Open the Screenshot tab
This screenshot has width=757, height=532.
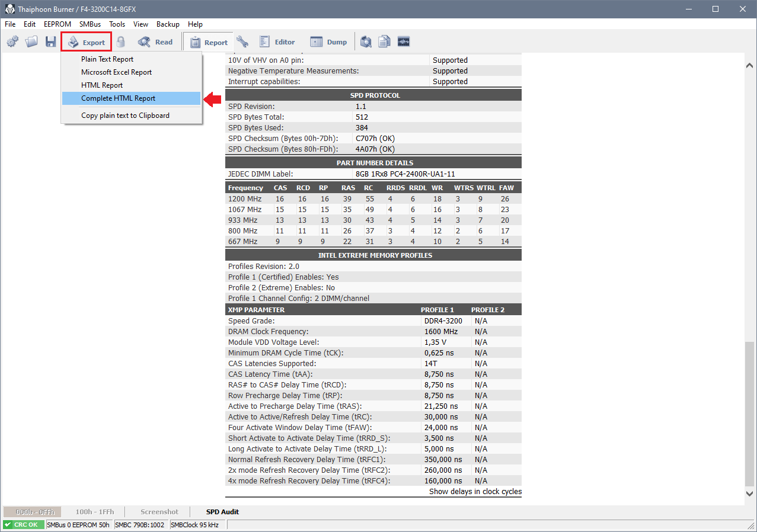(159, 512)
